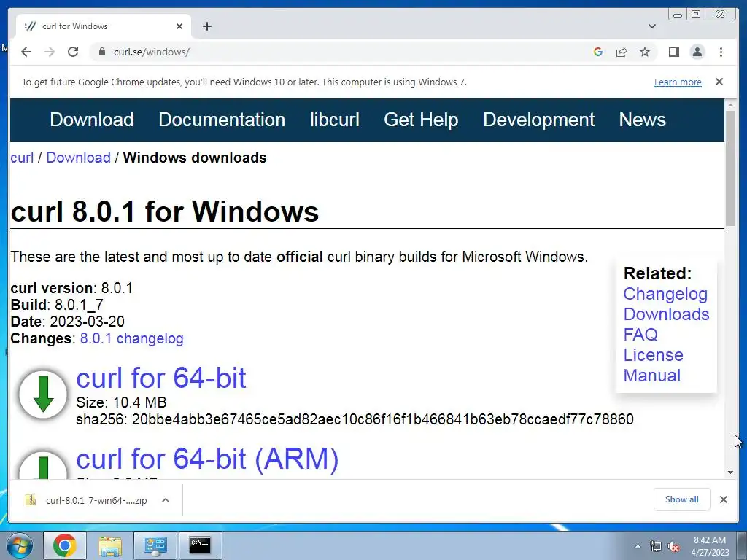747x560 pixels.
Task: Close the downloads bar
Action: [x=723, y=499]
